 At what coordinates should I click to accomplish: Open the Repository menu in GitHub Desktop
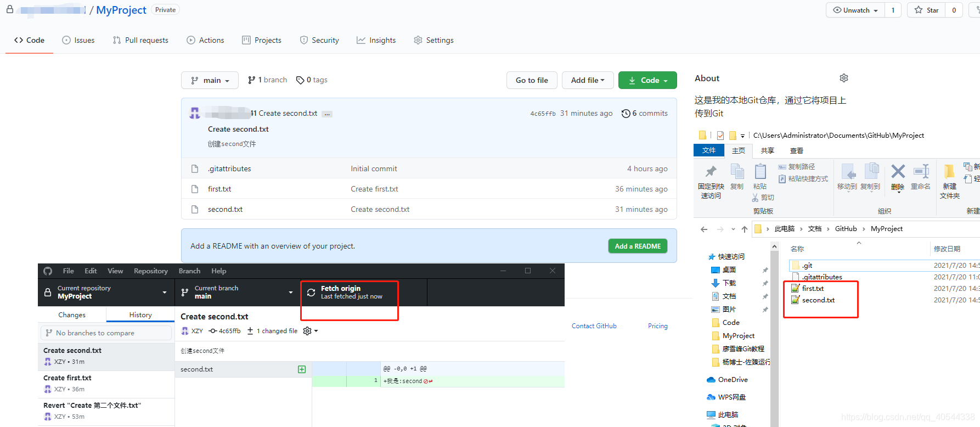coord(151,271)
